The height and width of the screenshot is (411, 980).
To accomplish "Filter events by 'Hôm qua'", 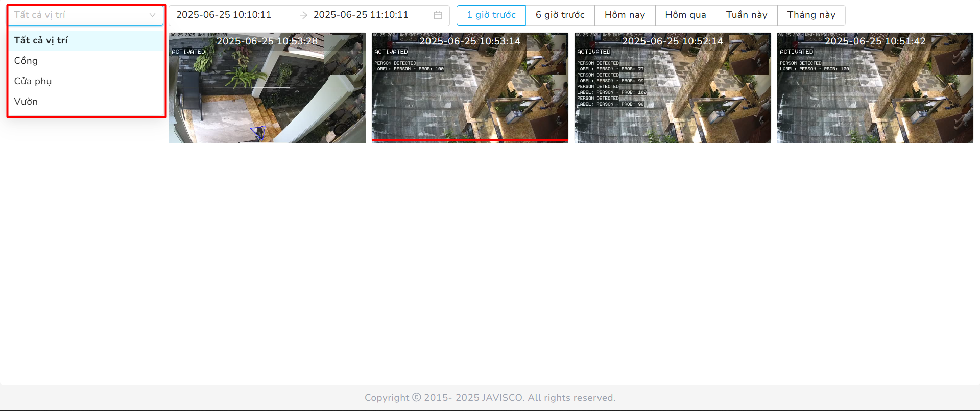I will pos(686,15).
